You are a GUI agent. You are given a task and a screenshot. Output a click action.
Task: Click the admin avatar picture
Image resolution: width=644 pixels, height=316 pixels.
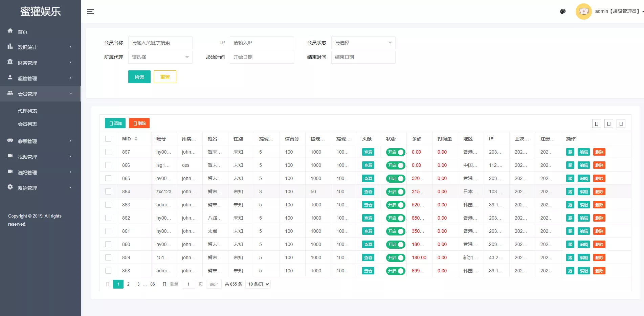point(583,12)
